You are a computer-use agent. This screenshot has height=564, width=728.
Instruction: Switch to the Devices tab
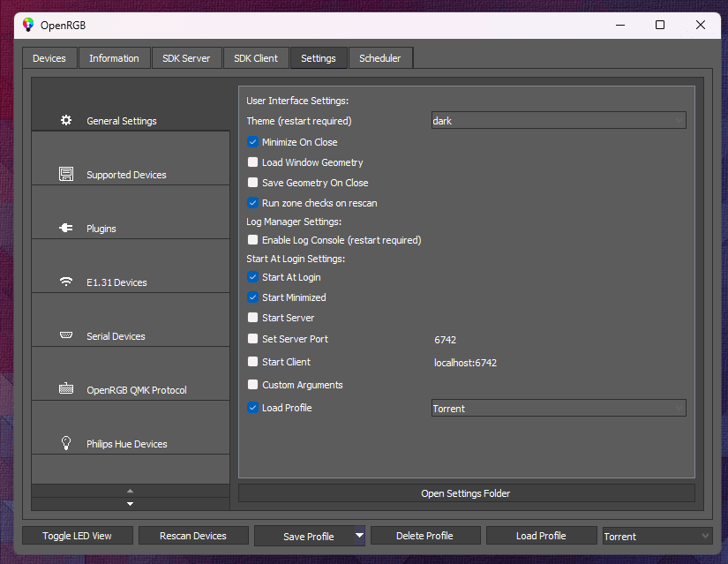(49, 58)
